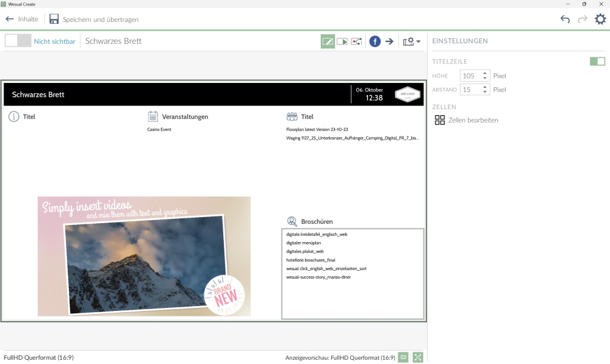This screenshot has width=610, height=364.
Task: Toggle the 'Nicht sichtbar' visibility switch
Action: click(x=18, y=41)
